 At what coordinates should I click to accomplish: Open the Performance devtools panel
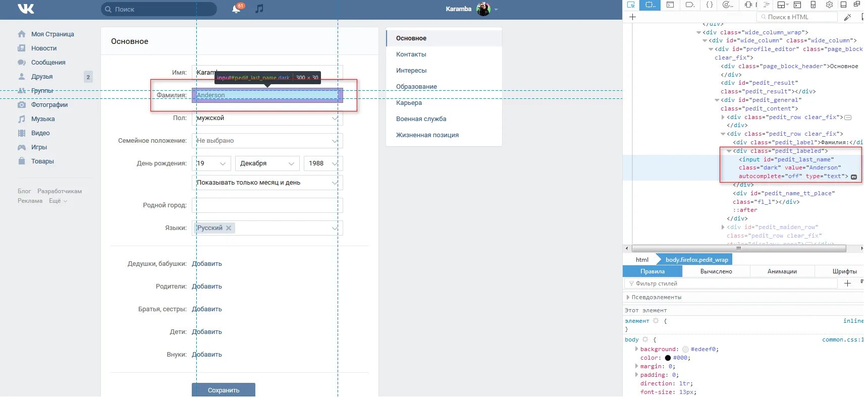[728, 5]
